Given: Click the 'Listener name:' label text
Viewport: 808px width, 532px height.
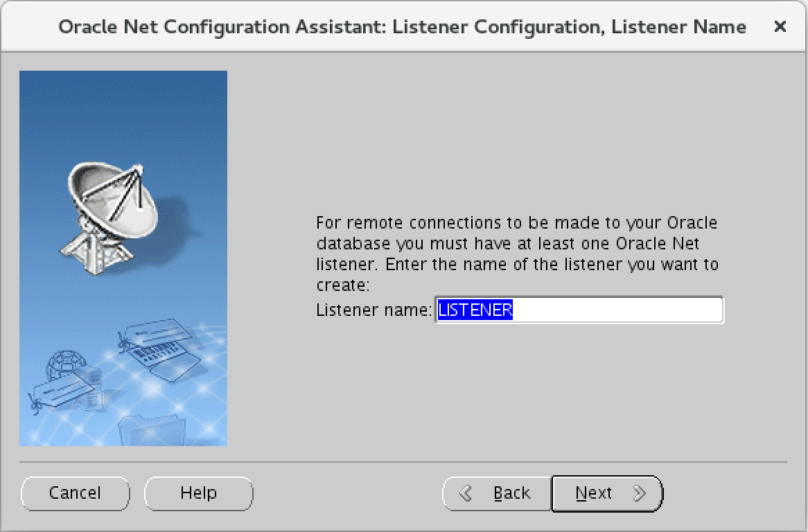Looking at the screenshot, I should pos(374,310).
